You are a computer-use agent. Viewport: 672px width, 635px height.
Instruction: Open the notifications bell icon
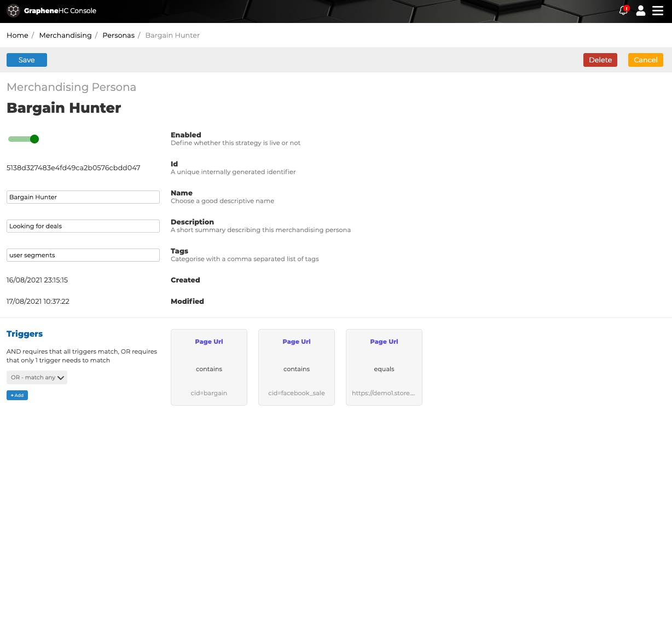(x=623, y=10)
